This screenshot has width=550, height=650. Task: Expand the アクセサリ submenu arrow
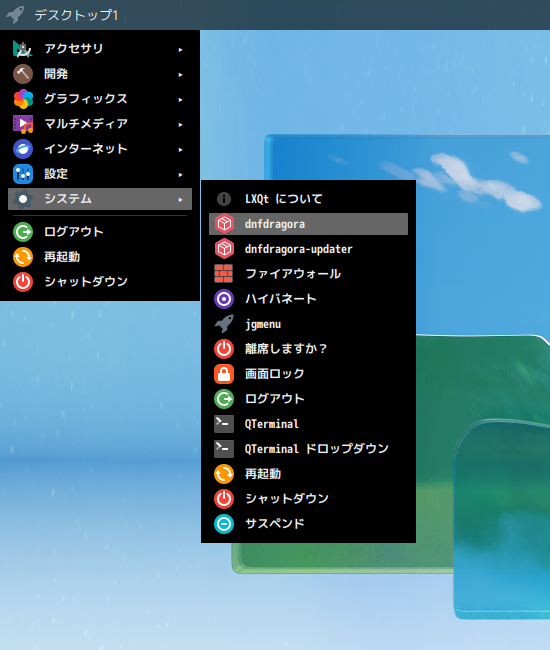(180, 50)
